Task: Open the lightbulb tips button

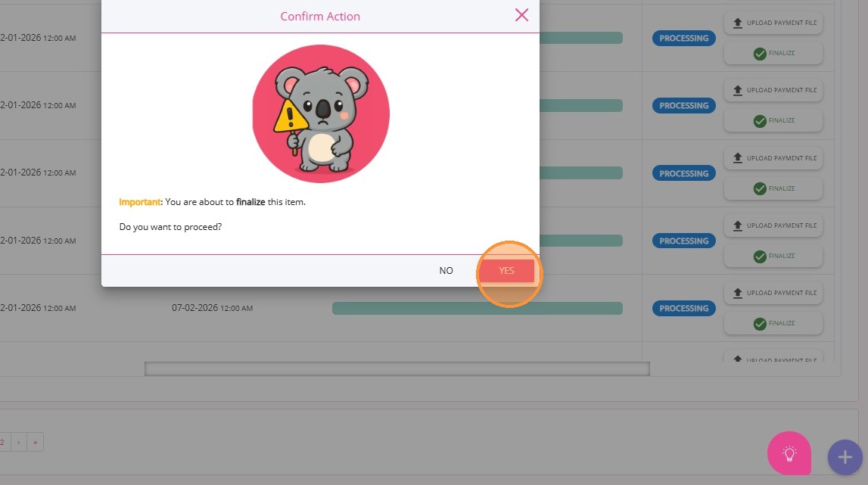Action: pyautogui.click(x=789, y=453)
